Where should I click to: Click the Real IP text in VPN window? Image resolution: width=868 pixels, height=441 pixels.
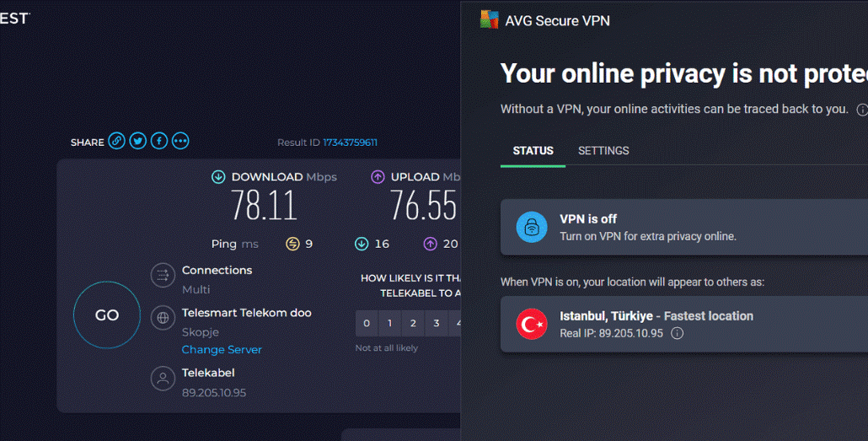tap(611, 333)
